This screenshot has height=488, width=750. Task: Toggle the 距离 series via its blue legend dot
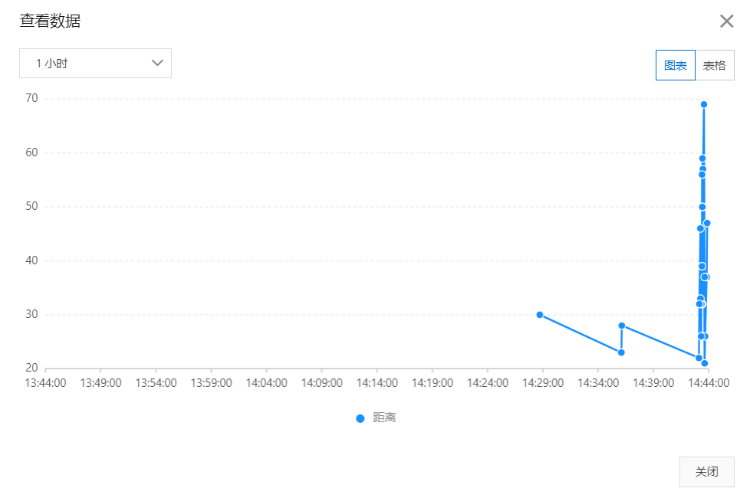click(360, 418)
